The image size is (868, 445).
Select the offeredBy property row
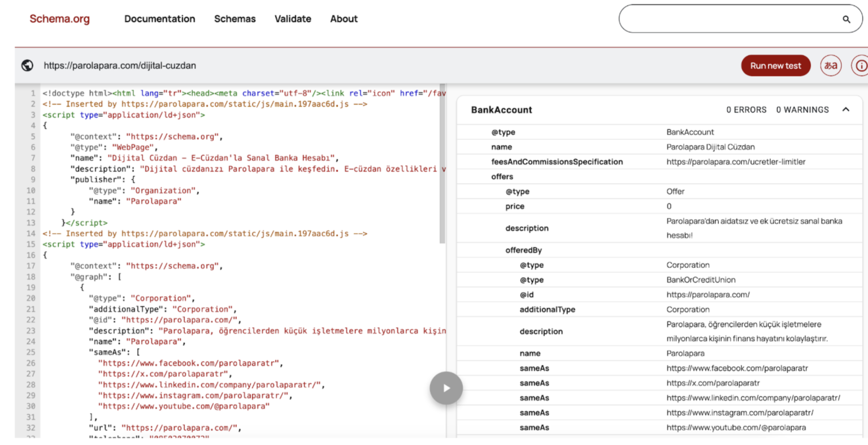(659, 250)
